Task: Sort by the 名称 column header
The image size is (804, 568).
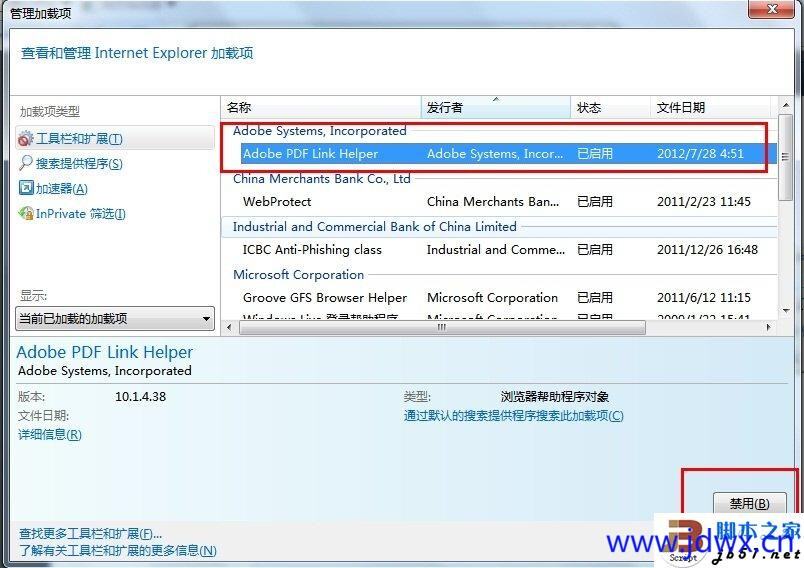Action: [321, 108]
